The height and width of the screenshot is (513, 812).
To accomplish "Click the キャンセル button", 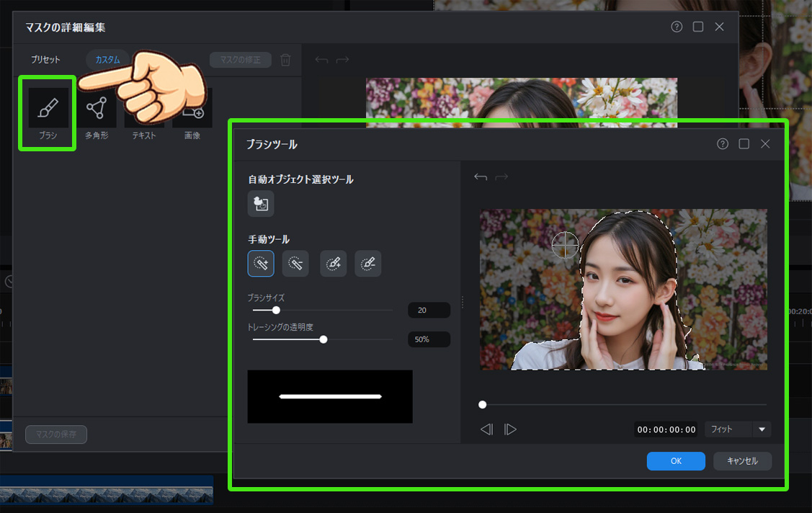I will click(x=742, y=461).
